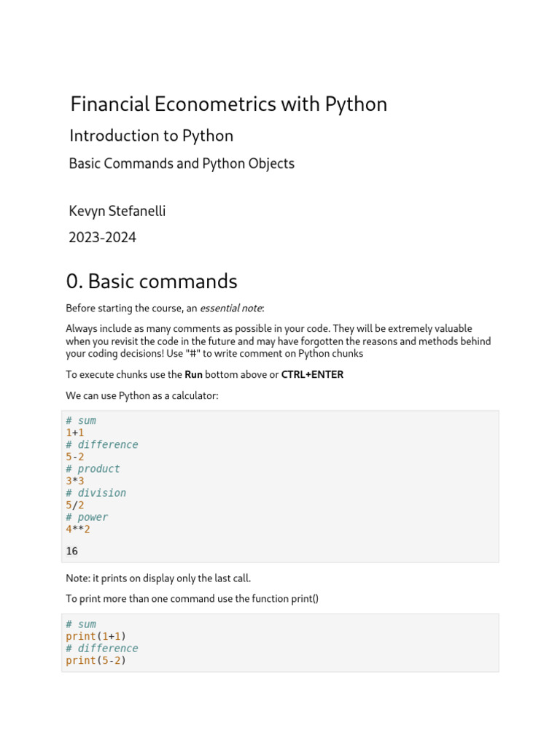The width and height of the screenshot is (560, 747).
Task: Click the "print(1+1)" code line
Action: click(x=96, y=636)
